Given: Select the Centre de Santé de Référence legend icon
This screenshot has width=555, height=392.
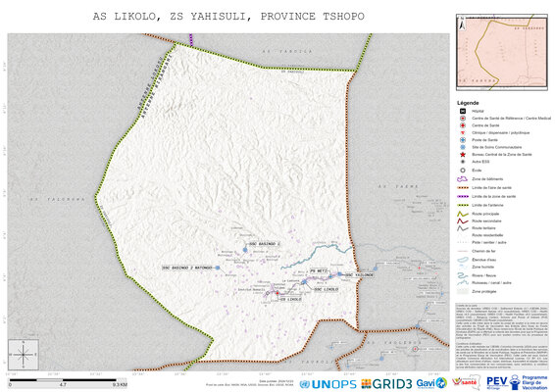Looking at the screenshot, I should pos(463,119).
